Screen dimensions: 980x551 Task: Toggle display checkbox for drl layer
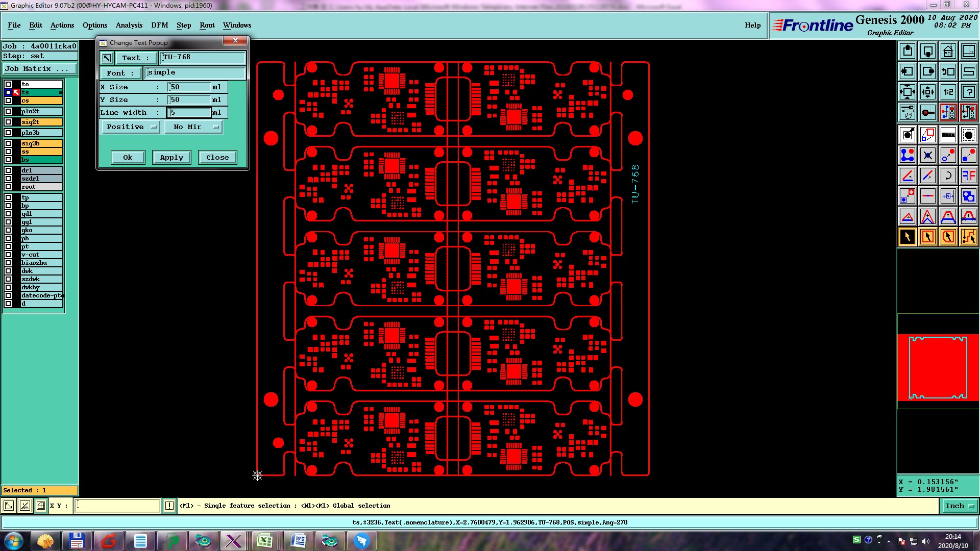(x=8, y=170)
